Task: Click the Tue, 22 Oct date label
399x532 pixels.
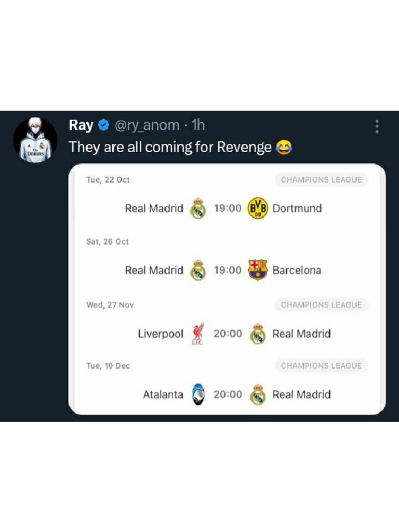Action: [108, 180]
